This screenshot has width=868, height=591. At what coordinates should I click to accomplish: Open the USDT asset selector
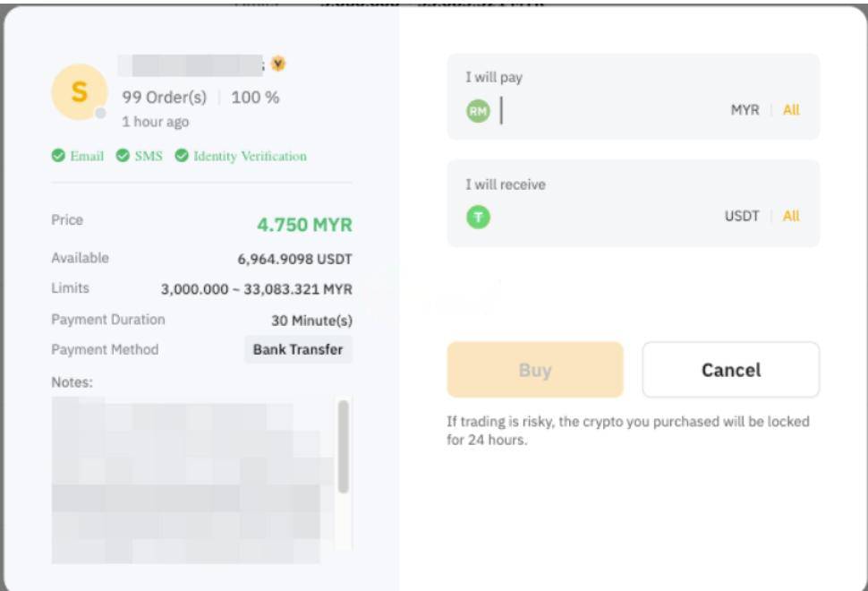tap(743, 216)
